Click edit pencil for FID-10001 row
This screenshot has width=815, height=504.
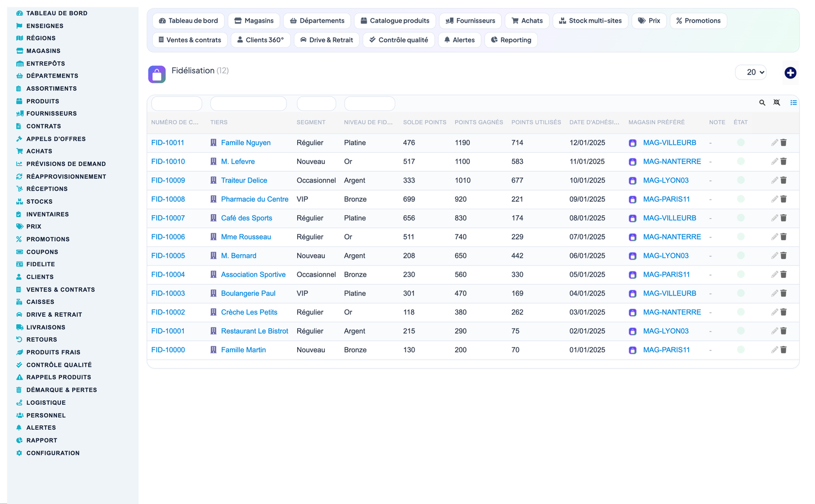point(774,331)
